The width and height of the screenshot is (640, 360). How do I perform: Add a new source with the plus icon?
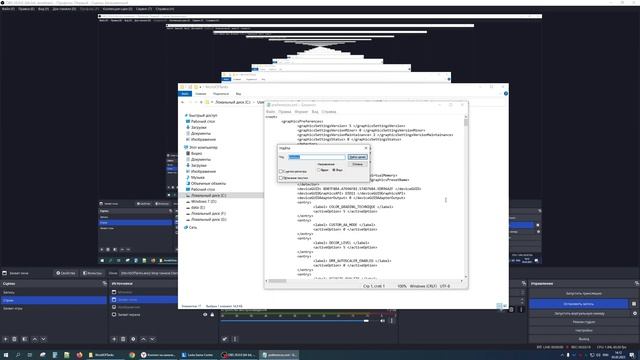(x=114, y=339)
